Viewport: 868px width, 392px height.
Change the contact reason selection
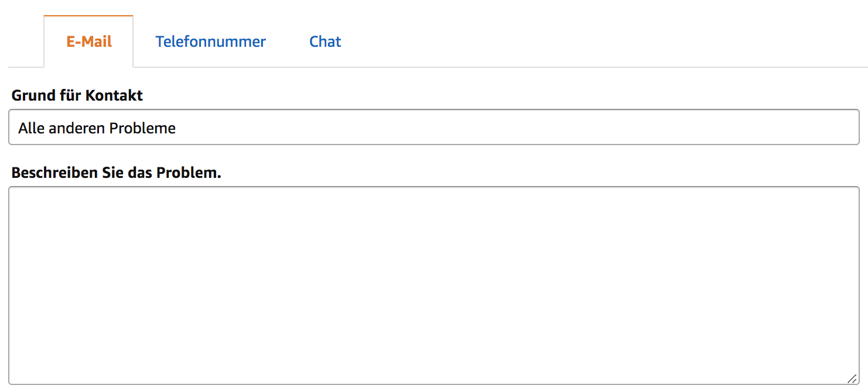click(434, 127)
